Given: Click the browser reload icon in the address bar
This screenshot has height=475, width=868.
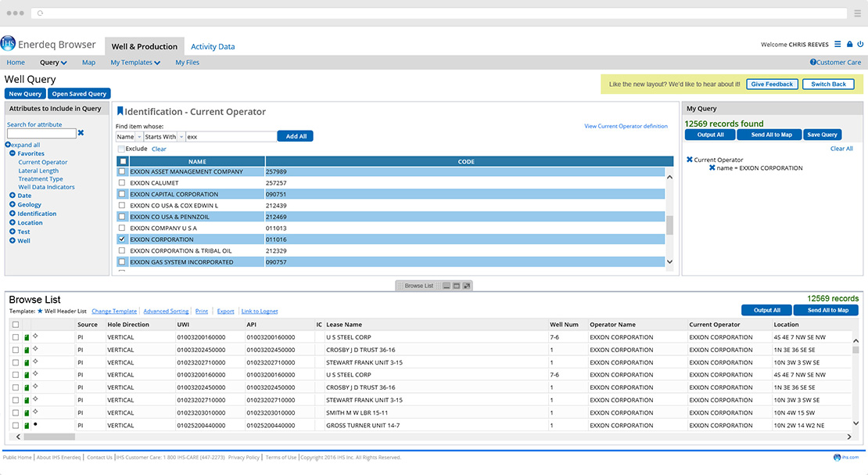Looking at the screenshot, I should 40,13.
